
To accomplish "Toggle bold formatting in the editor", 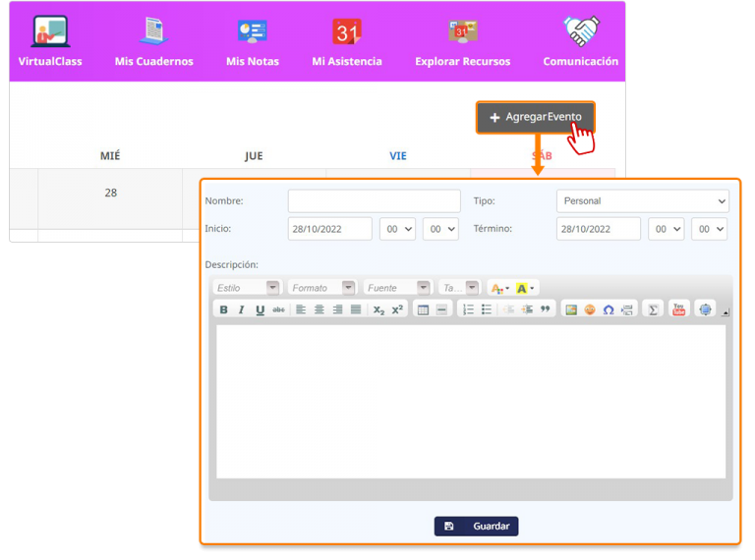I will coord(223,309).
